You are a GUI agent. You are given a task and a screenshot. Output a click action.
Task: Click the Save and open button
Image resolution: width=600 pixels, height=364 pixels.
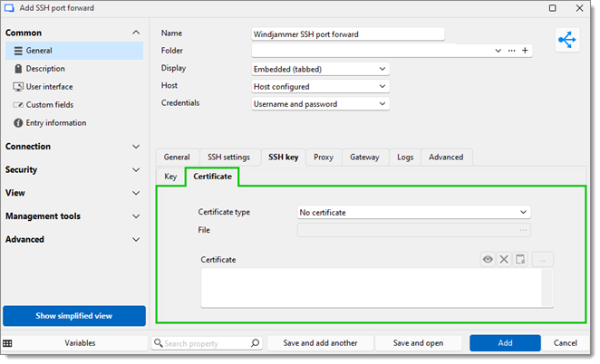tap(418, 343)
